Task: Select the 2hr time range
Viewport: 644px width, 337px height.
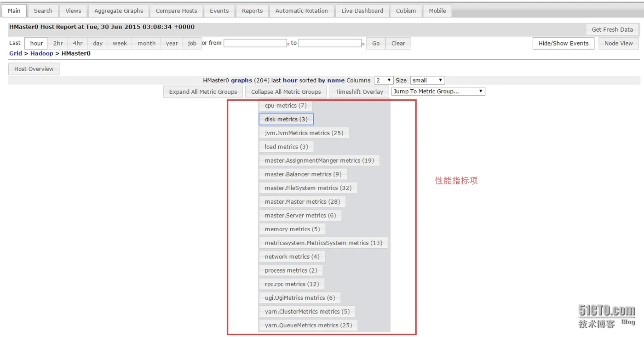Action: point(58,43)
